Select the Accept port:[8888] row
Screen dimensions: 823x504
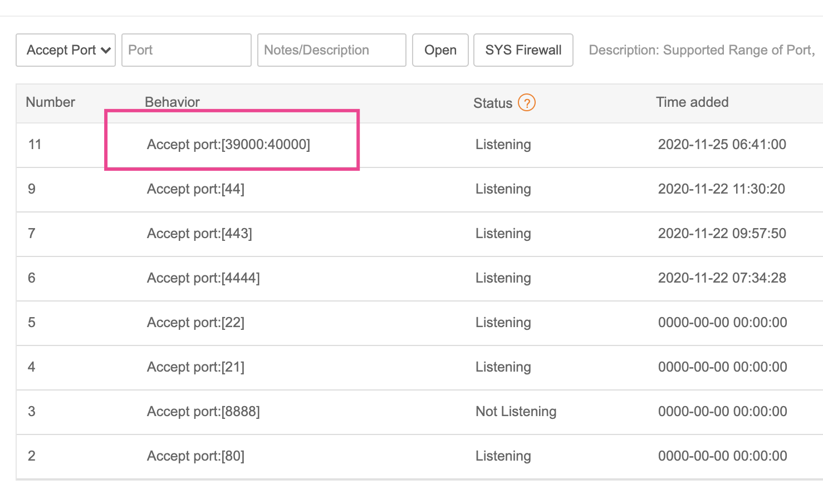tap(203, 412)
